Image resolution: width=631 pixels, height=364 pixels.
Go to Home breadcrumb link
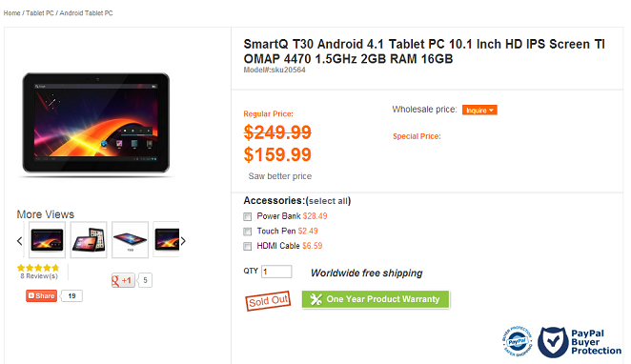11,13
